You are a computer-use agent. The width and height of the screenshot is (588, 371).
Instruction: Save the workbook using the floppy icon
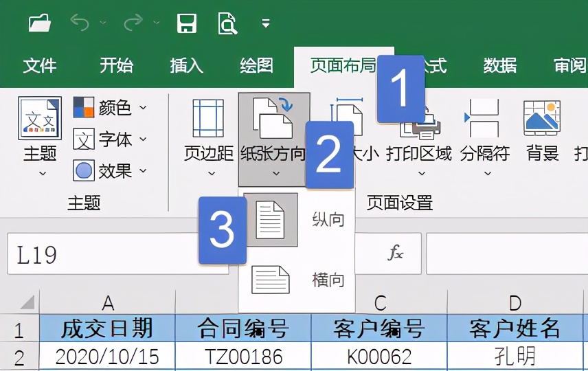point(187,23)
